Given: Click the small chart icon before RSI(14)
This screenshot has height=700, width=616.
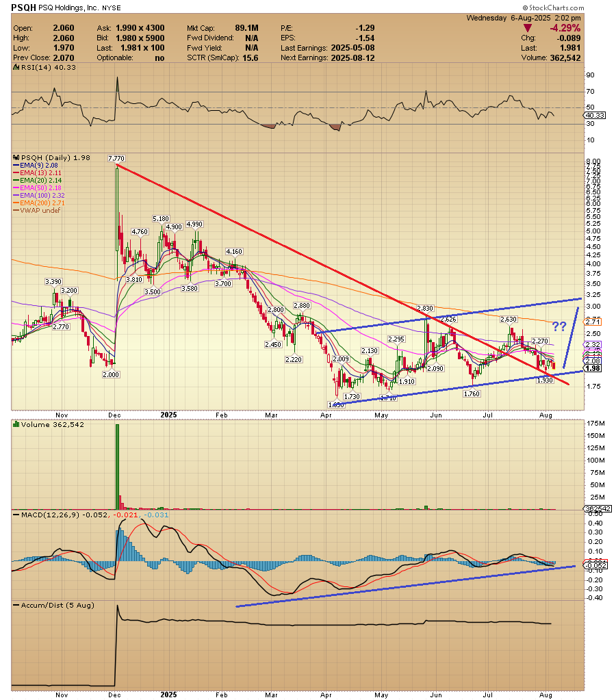Looking at the screenshot, I should pos(16,68).
